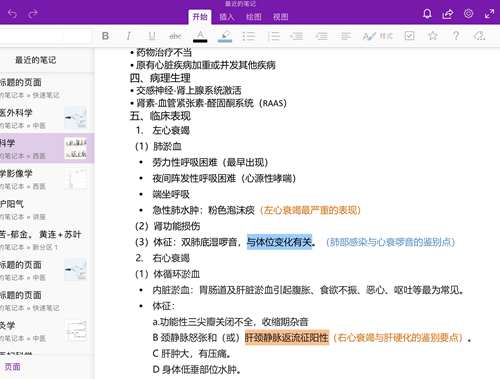Insert a to-do checkbox tag
This screenshot has height=379, width=500.
(409, 36)
